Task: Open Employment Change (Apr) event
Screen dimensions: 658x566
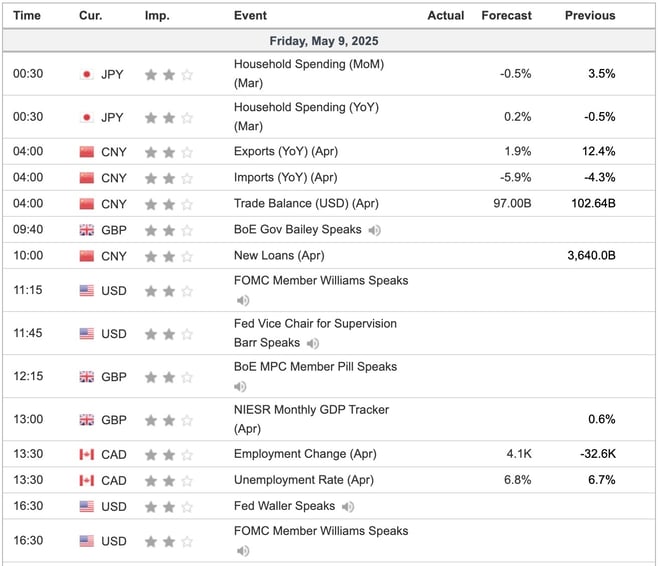Action: coord(305,454)
